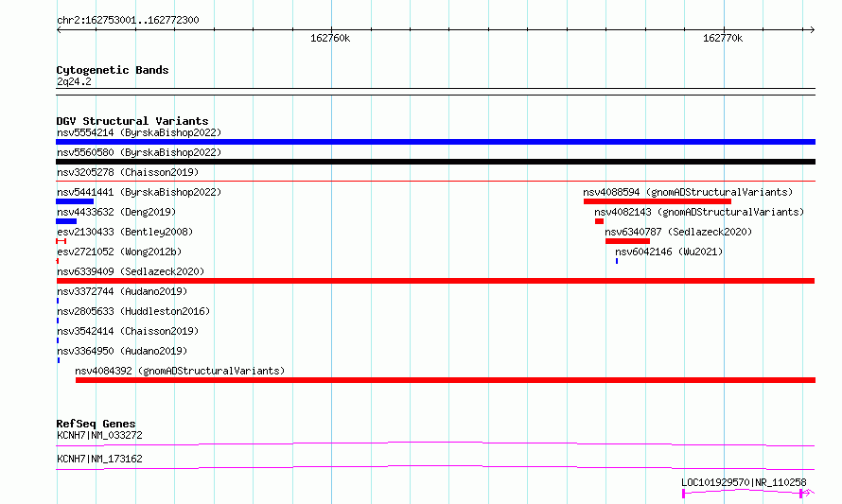This screenshot has width=842, height=504.
Task: Open the nsv5560580 (ByrskaBishop2022) label
Action: pyautogui.click(x=139, y=152)
